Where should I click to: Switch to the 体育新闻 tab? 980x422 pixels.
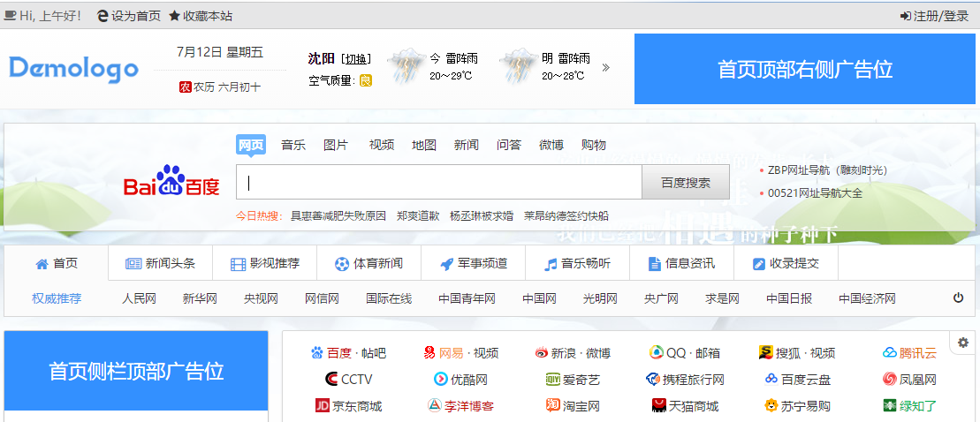(x=368, y=263)
